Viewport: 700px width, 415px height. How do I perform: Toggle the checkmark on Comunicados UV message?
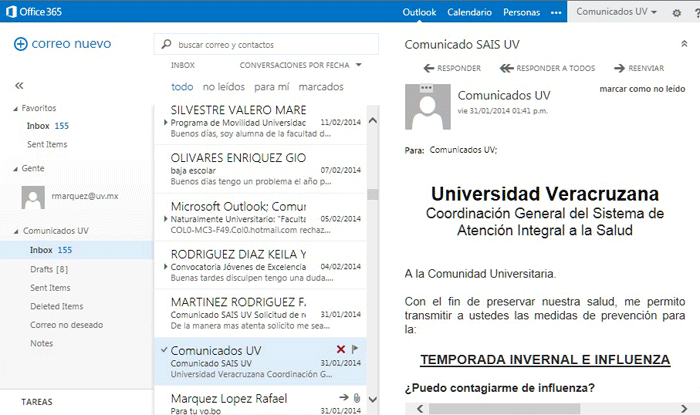163,351
